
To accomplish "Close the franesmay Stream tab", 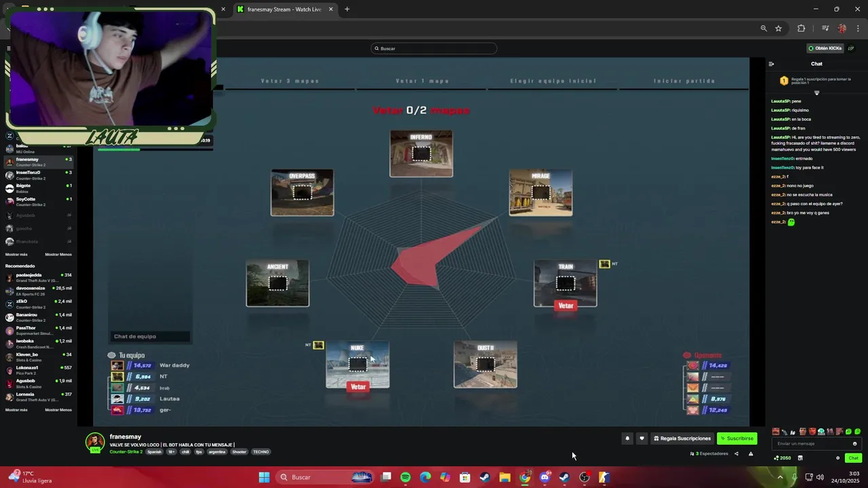I will (x=331, y=9).
